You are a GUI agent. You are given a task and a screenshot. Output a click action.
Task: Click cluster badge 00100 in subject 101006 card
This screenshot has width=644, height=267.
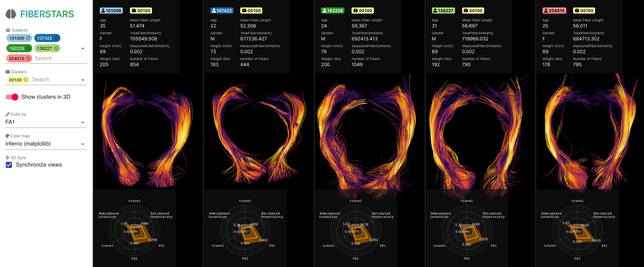pos(141,11)
